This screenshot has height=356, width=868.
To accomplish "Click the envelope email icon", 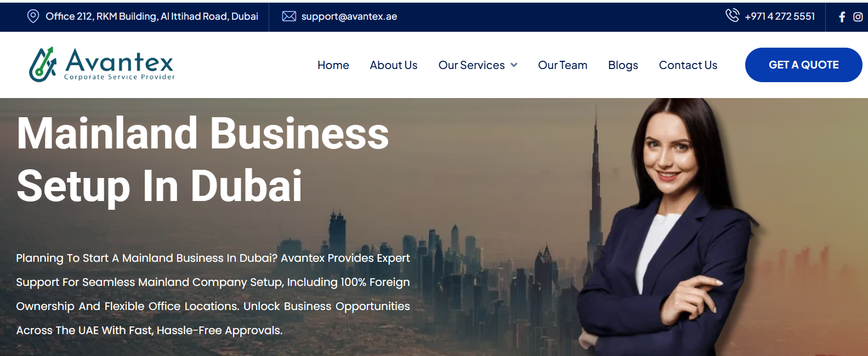I will click(x=289, y=16).
